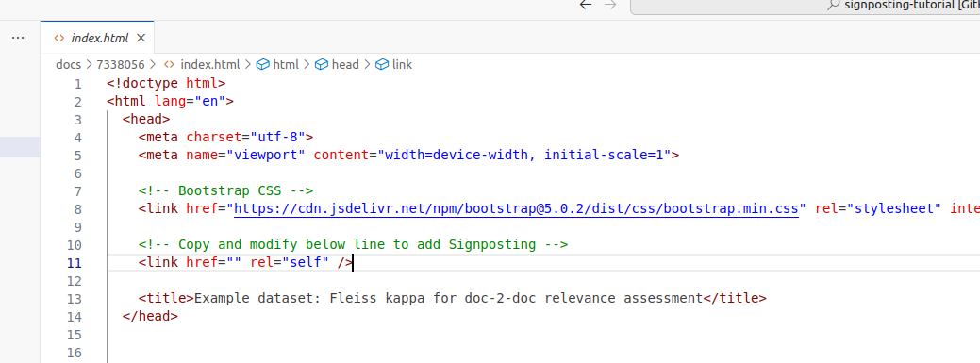Select the 'link' breadcrumb symbol
Image resolution: width=980 pixels, height=363 pixels.
point(403,64)
